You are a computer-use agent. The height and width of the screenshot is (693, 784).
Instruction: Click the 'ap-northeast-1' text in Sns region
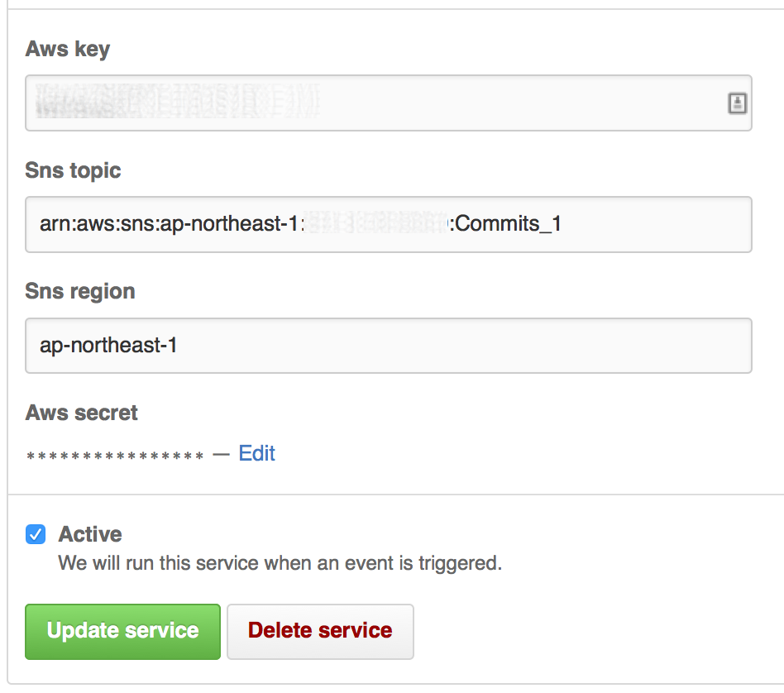pos(108,346)
